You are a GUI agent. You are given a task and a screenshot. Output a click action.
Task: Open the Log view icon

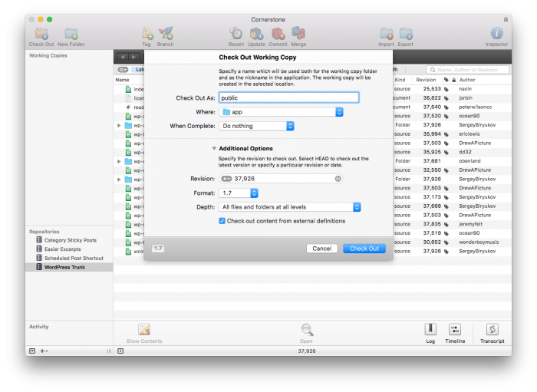(430, 329)
